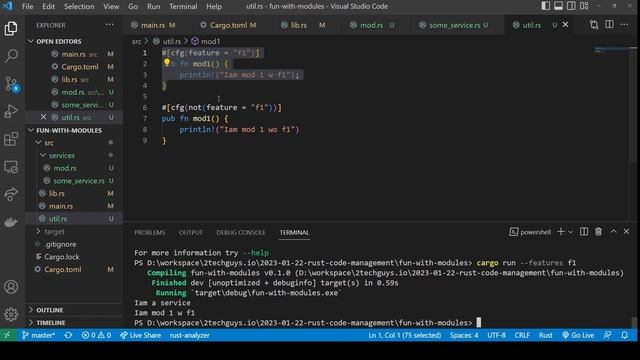The width and height of the screenshot is (640, 360).
Task: Click the master branch in status bar
Action: (x=38, y=335)
